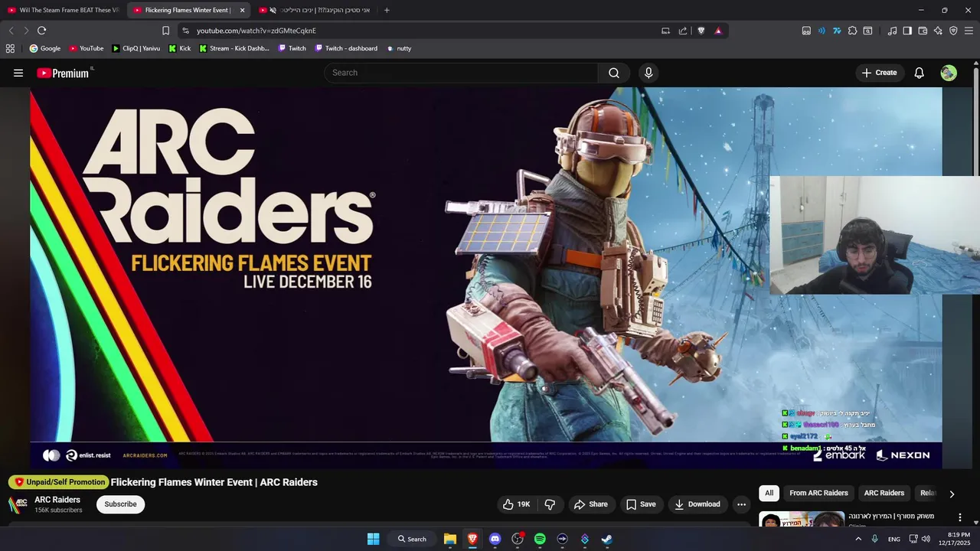
Task: Open the Stream - Kick Dashboard bookmark
Action: tap(234, 48)
